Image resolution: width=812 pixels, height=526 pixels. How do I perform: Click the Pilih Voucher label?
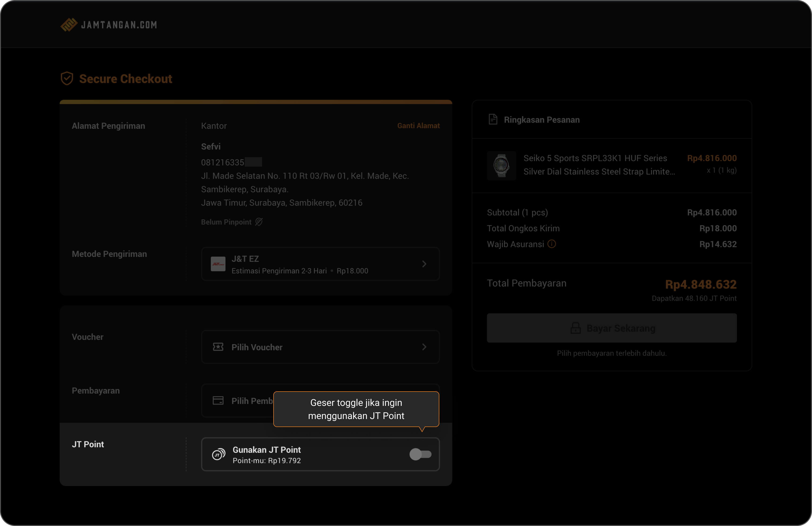coord(257,347)
